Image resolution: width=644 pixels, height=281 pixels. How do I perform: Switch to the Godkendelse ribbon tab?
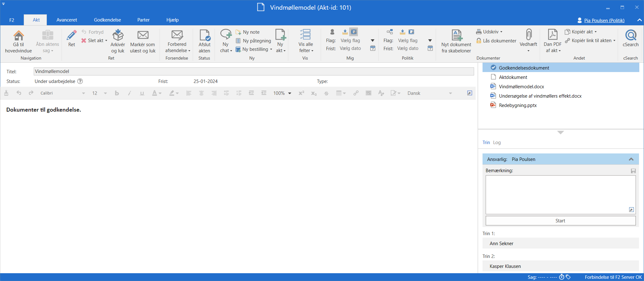107,20
